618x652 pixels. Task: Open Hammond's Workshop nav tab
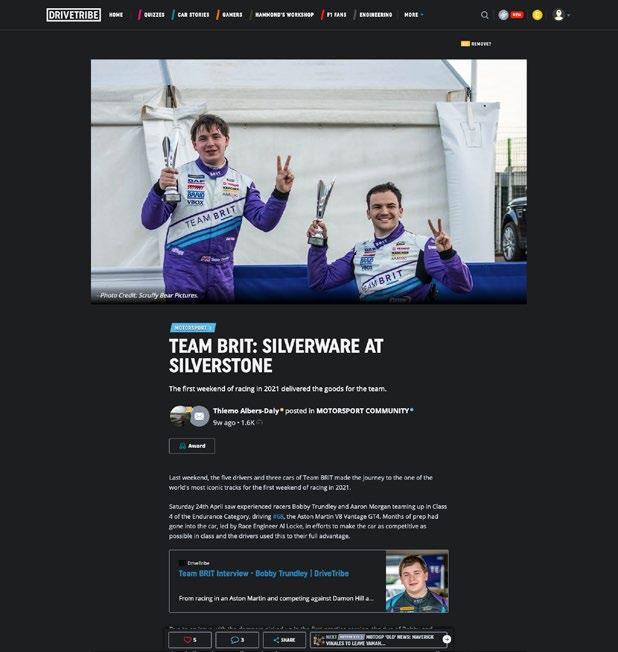[282, 15]
